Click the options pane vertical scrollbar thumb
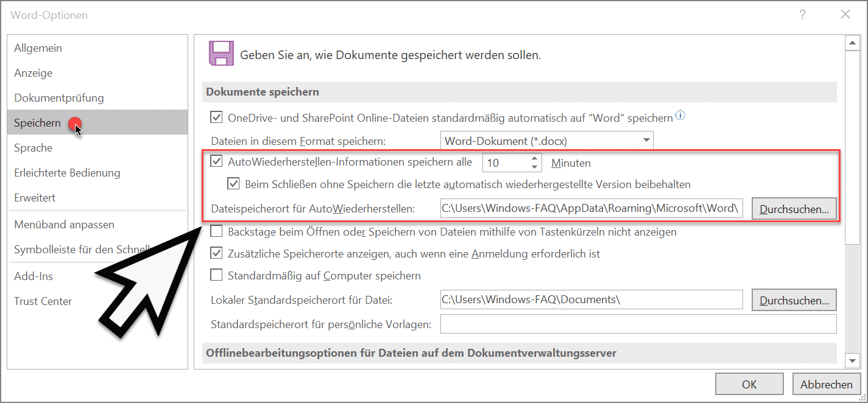 pos(852,148)
